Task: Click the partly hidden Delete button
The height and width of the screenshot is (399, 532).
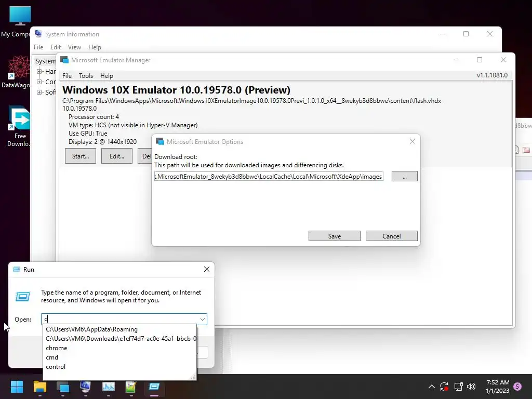Action: pos(145,156)
